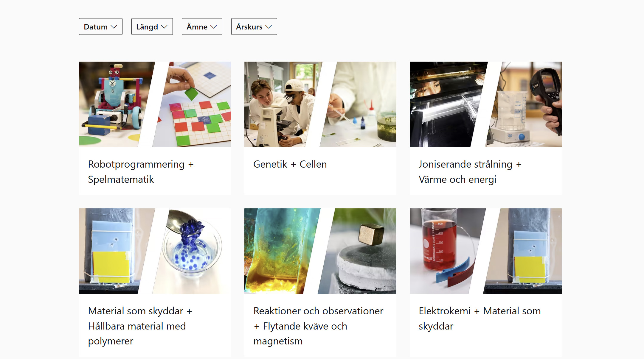
Task: Open the Ämne filter dropdown
Action: (x=202, y=26)
